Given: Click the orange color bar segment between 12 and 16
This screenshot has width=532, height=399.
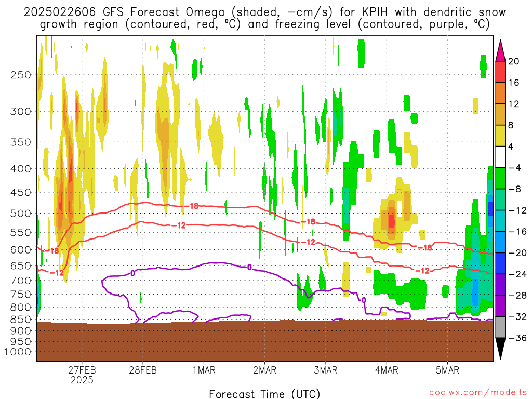Looking at the screenshot, I should (x=500, y=94).
